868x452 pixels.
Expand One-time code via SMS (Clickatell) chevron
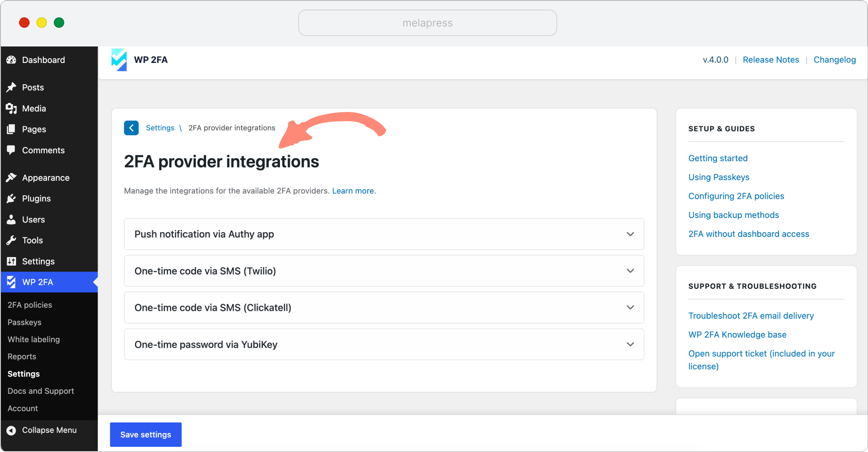(630, 307)
